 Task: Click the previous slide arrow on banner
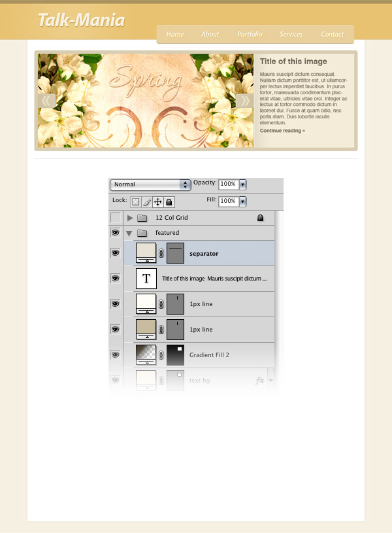pos(46,101)
